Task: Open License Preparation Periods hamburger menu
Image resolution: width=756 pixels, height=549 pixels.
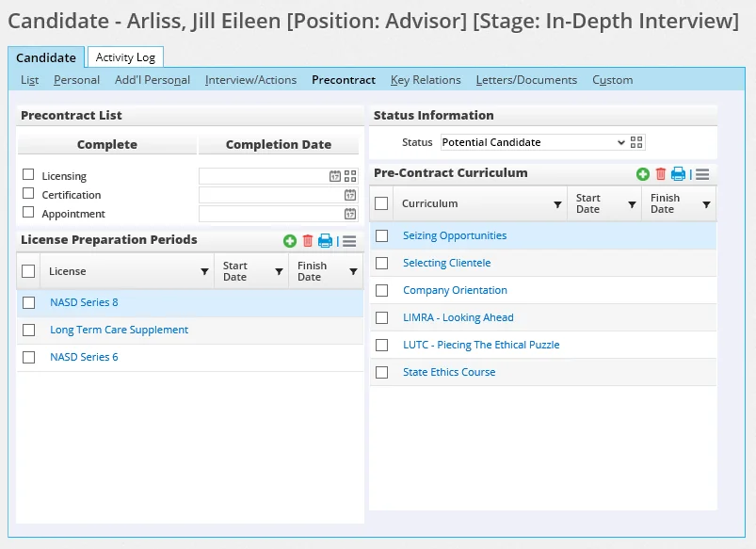Action: (349, 241)
